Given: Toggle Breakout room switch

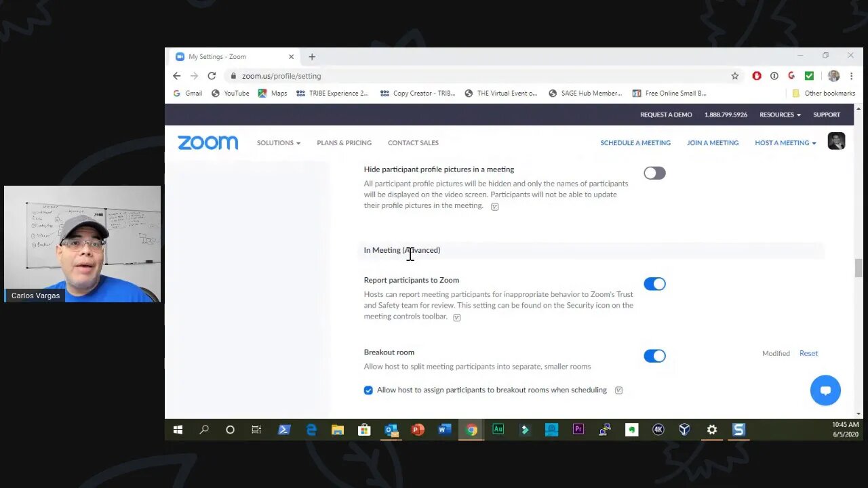Looking at the screenshot, I should (x=654, y=356).
